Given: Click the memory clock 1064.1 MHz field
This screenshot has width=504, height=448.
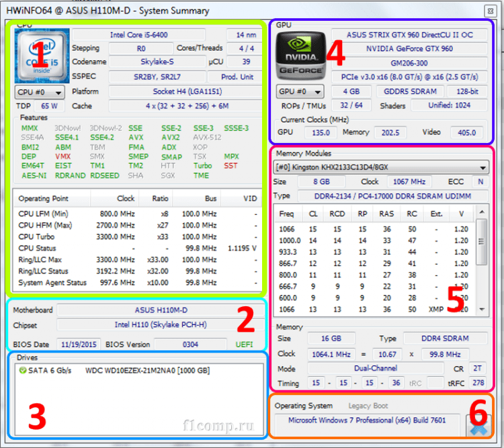Looking at the screenshot, I should pos(331,355).
